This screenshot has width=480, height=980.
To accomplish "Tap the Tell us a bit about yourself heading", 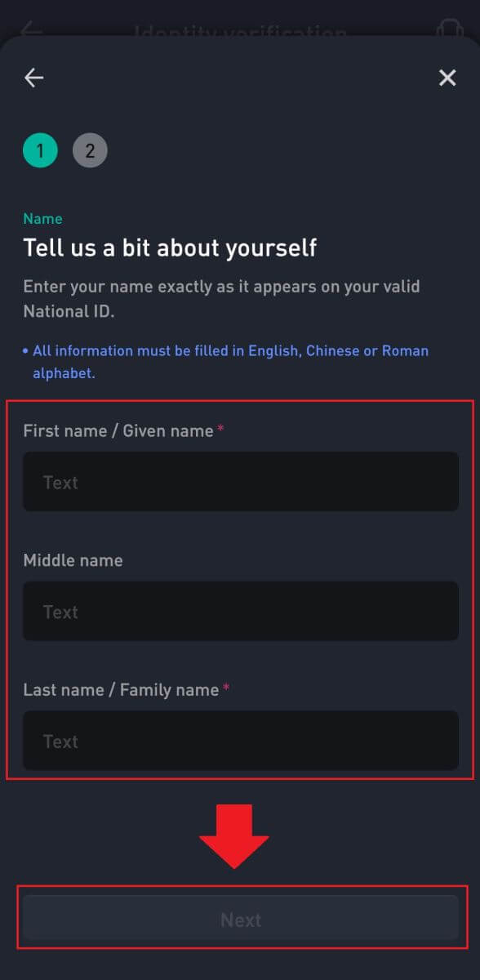I will tap(171, 248).
